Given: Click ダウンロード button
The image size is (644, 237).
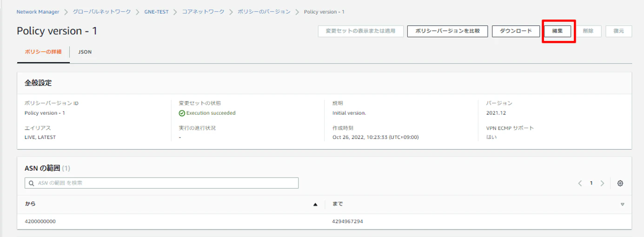Looking at the screenshot, I should [x=516, y=31].
